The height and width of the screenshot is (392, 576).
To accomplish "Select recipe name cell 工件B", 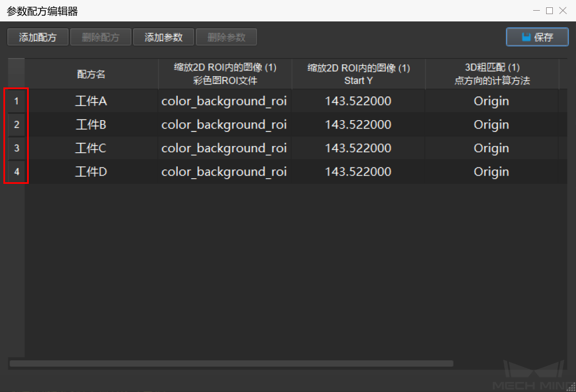I will [91, 125].
